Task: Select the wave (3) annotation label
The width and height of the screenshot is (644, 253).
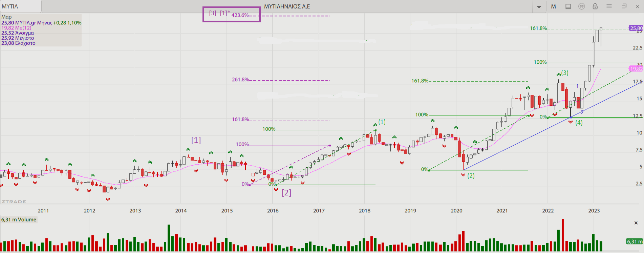Action: 565,73
